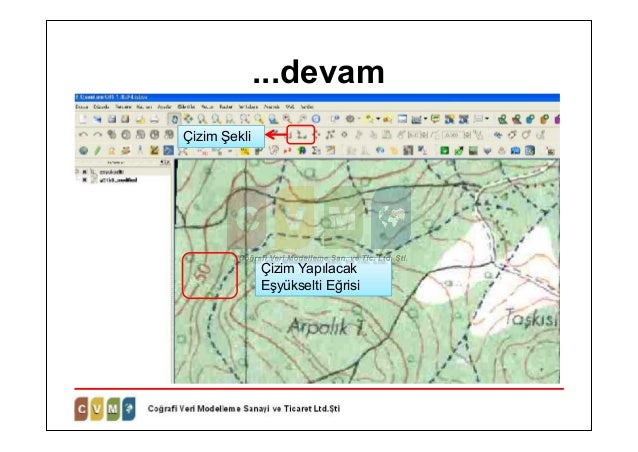The width and height of the screenshot is (638, 452).
Task: Click the Sigma statistics icon
Action: coord(316,151)
